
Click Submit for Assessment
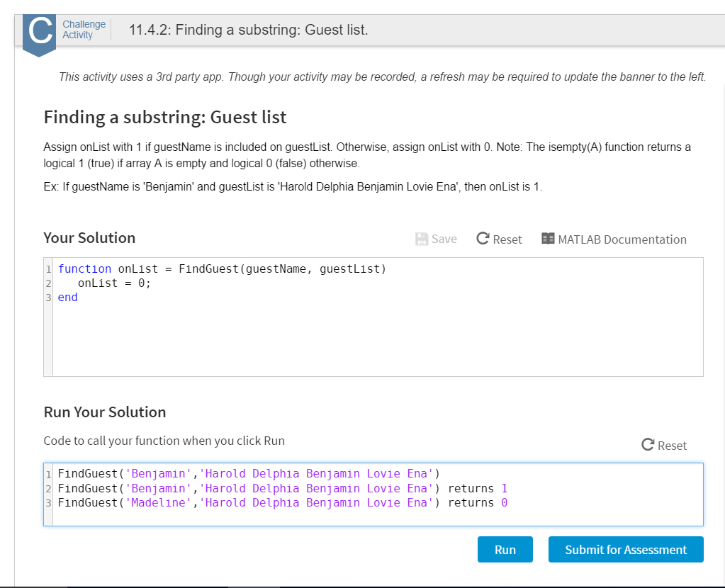tap(625, 549)
